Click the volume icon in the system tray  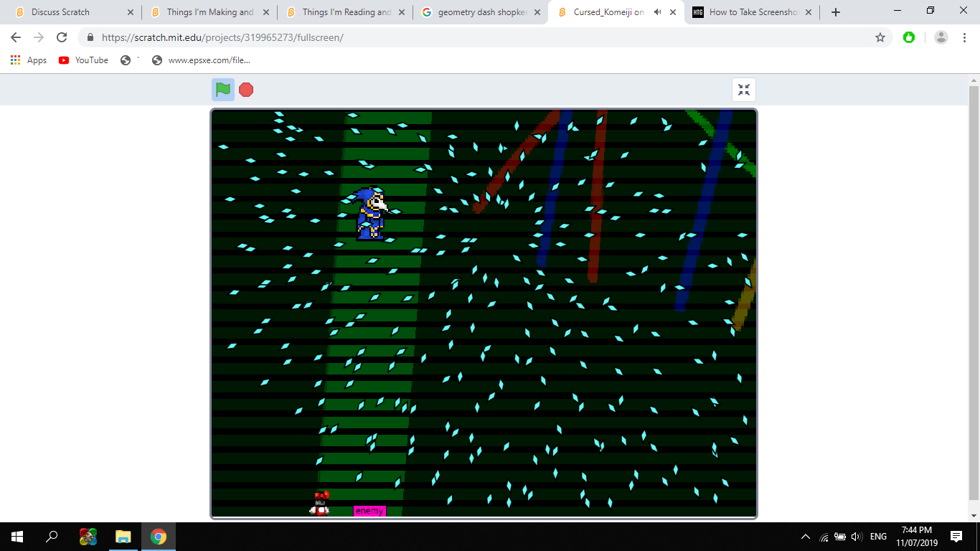pos(857,537)
